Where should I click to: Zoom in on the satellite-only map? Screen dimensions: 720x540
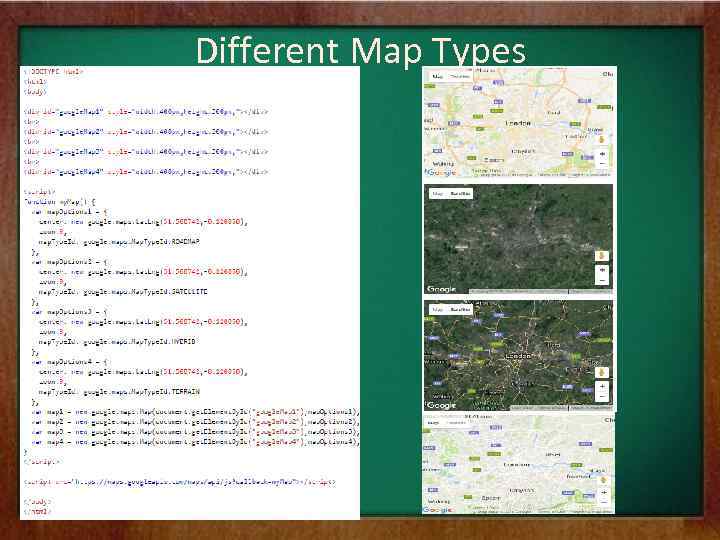[x=602, y=270]
